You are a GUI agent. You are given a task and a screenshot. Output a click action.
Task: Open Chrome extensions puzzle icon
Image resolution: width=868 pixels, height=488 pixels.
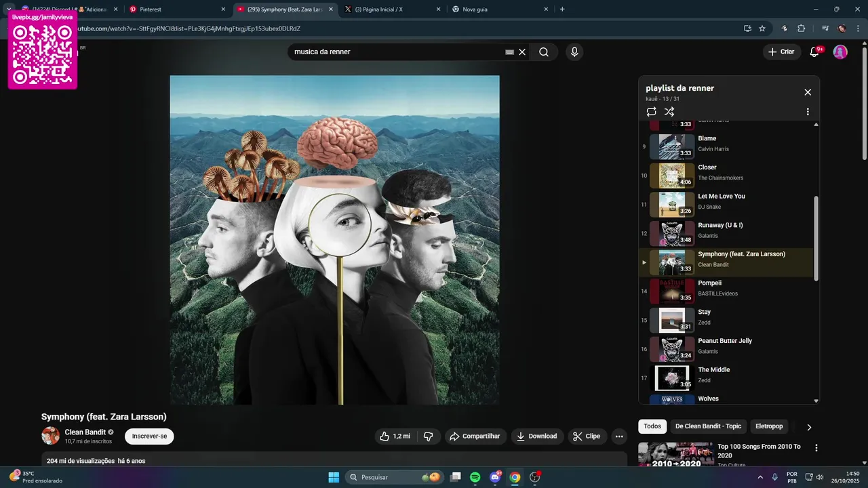tap(802, 28)
